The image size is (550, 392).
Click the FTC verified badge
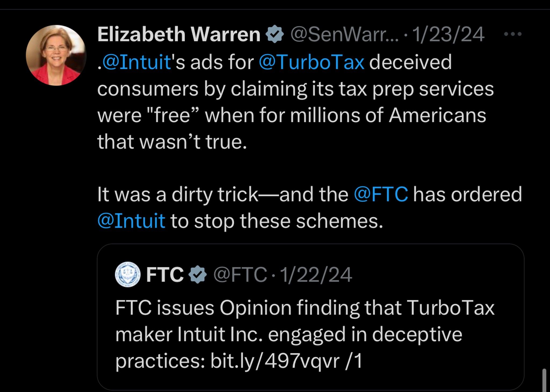pyautogui.click(x=198, y=274)
